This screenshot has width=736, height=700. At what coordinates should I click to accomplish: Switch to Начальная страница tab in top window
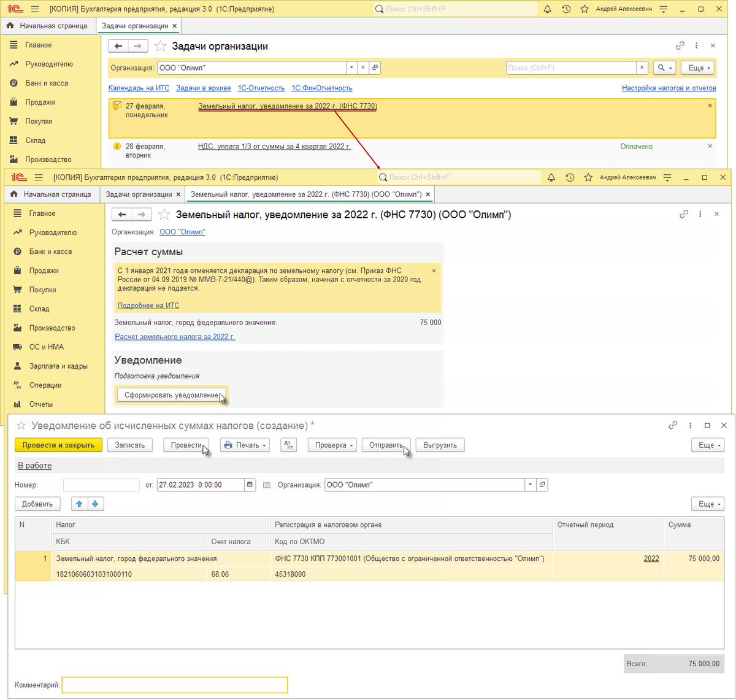(x=48, y=26)
